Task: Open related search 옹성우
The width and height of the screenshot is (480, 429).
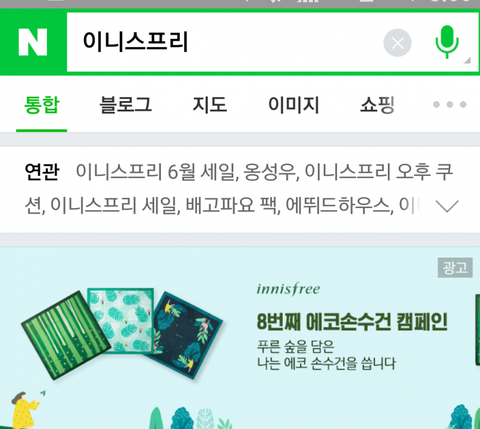Action: (x=271, y=172)
